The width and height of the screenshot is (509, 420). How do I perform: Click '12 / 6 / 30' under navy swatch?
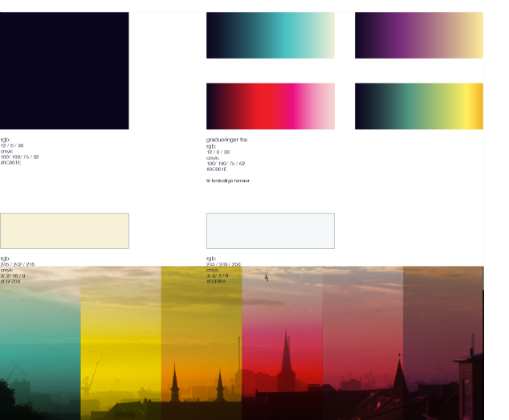click(x=12, y=145)
